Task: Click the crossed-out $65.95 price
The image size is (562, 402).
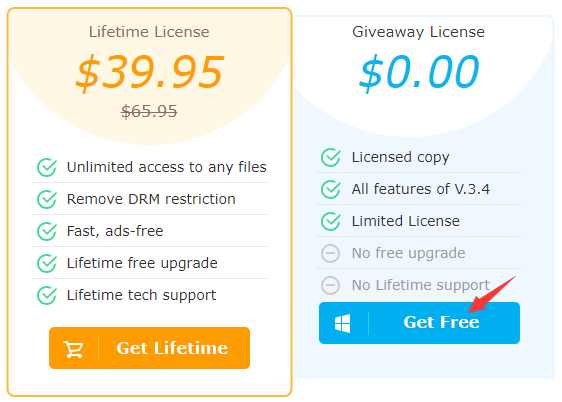Action: click(149, 111)
